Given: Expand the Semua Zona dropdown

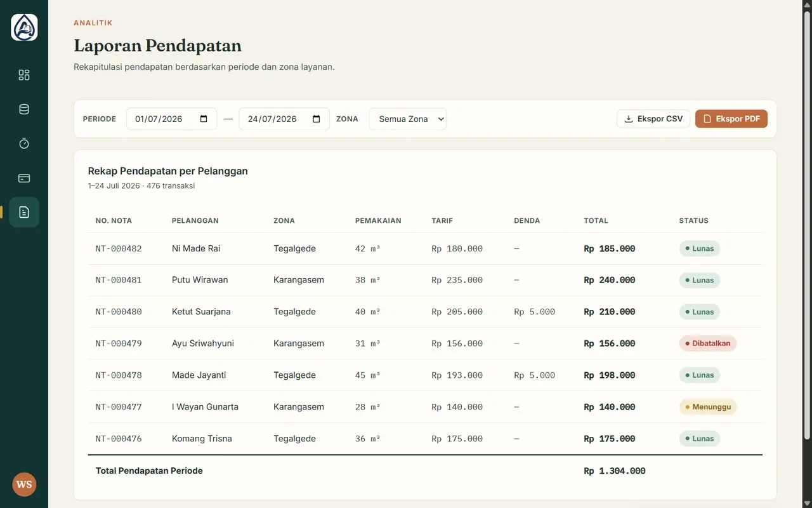Looking at the screenshot, I should coord(407,119).
